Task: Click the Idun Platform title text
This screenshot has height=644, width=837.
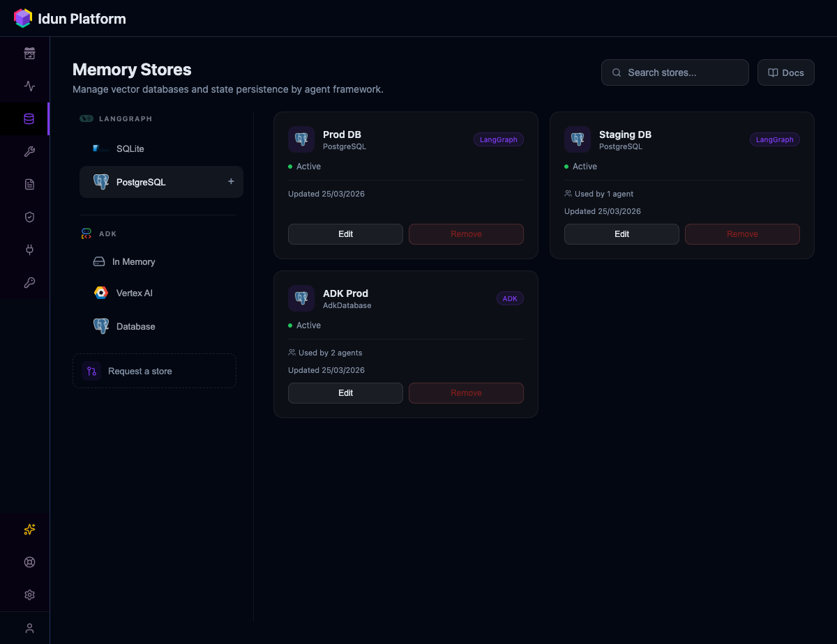Action: click(82, 19)
